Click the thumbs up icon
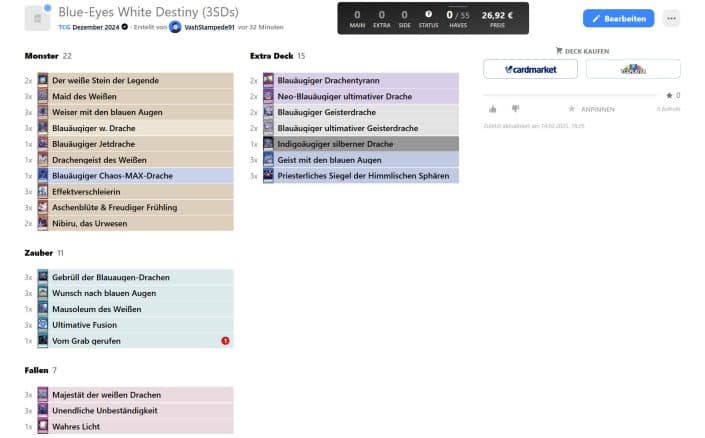The image size is (705, 438). click(x=493, y=109)
